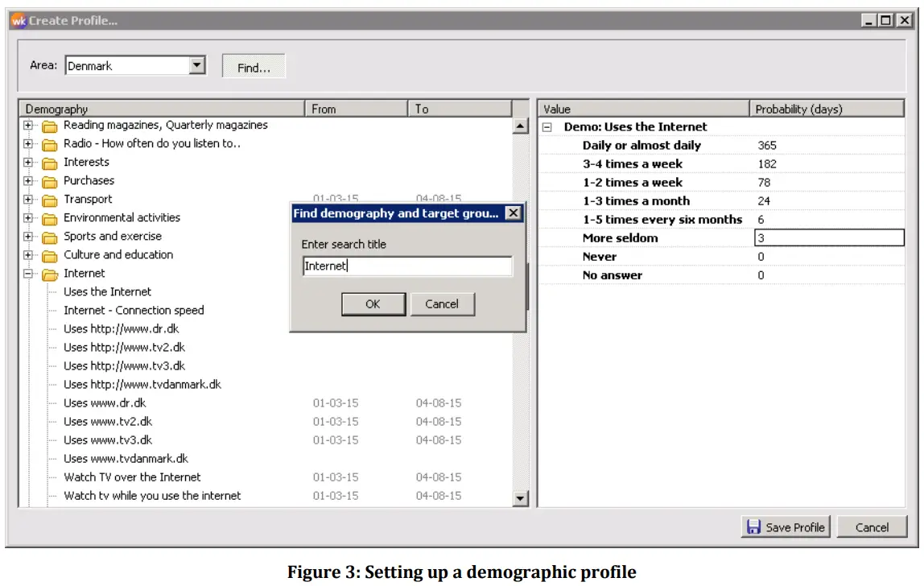Click the Internet folder icon

click(x=48, y=273)
